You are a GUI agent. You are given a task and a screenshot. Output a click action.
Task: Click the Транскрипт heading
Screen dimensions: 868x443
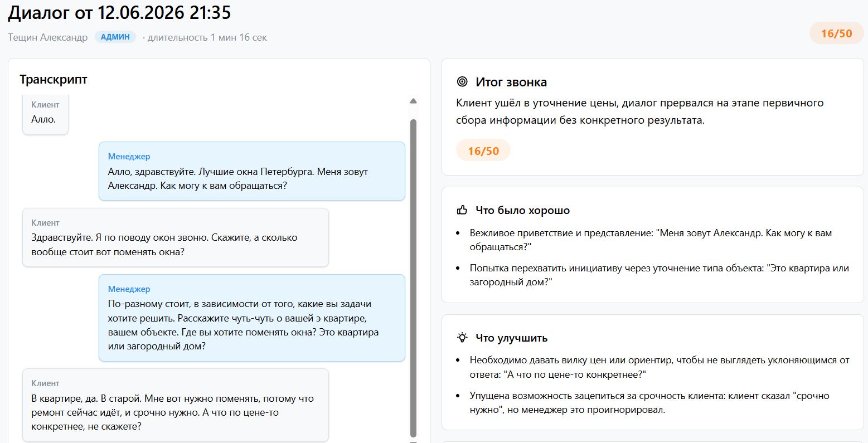coord(54,79)
